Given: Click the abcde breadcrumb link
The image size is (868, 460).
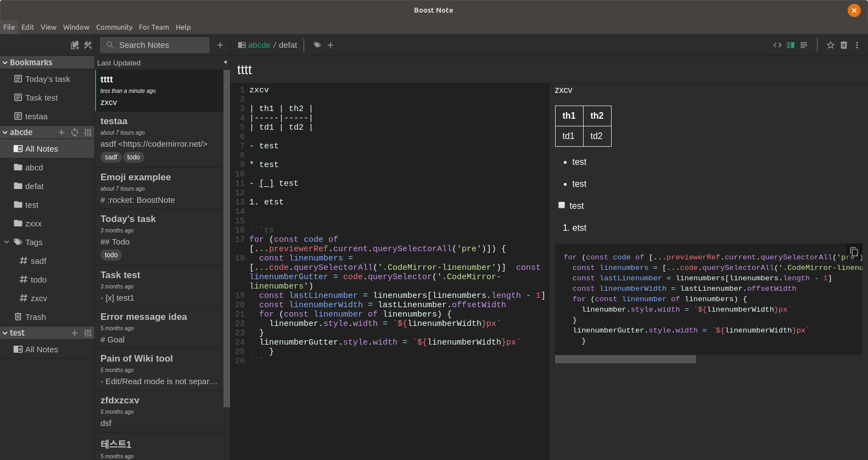Looking at the screenshot, I should (259, 45).
